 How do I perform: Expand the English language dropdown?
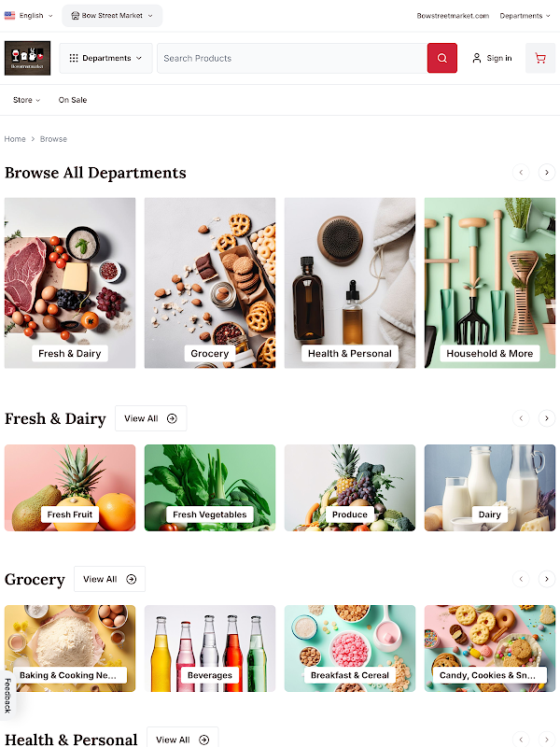29,16
